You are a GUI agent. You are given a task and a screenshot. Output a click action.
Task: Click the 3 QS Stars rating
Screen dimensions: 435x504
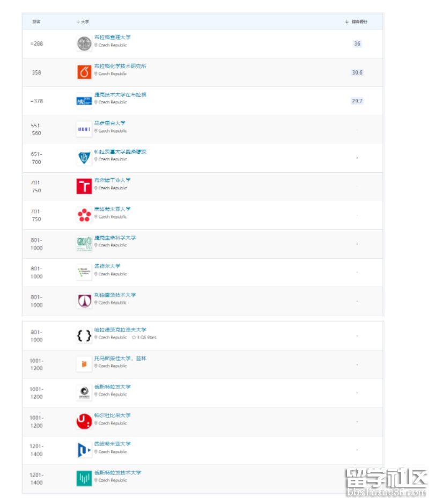[144, 338]
